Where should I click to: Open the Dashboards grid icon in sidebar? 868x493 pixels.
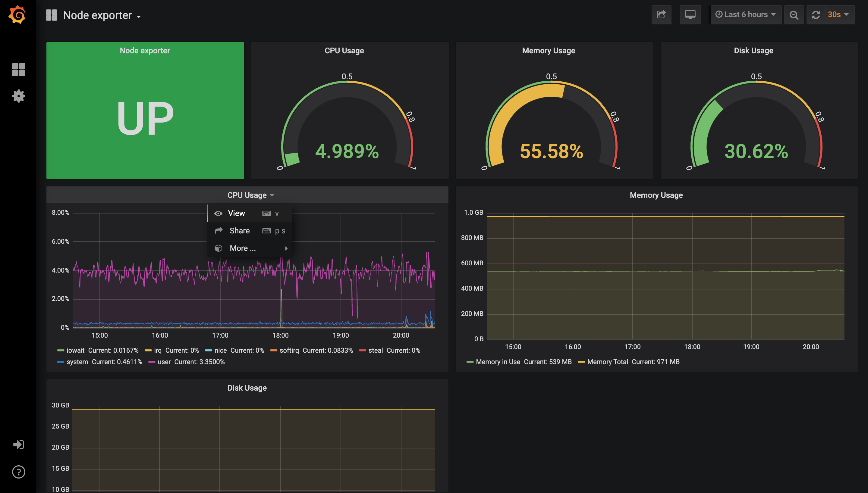tap(19, 70)
